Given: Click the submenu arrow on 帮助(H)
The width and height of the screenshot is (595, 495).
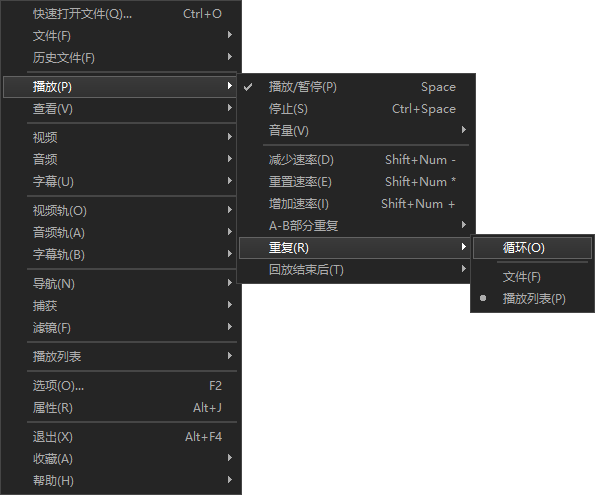Looking at the screenshot, I should 230,479.
